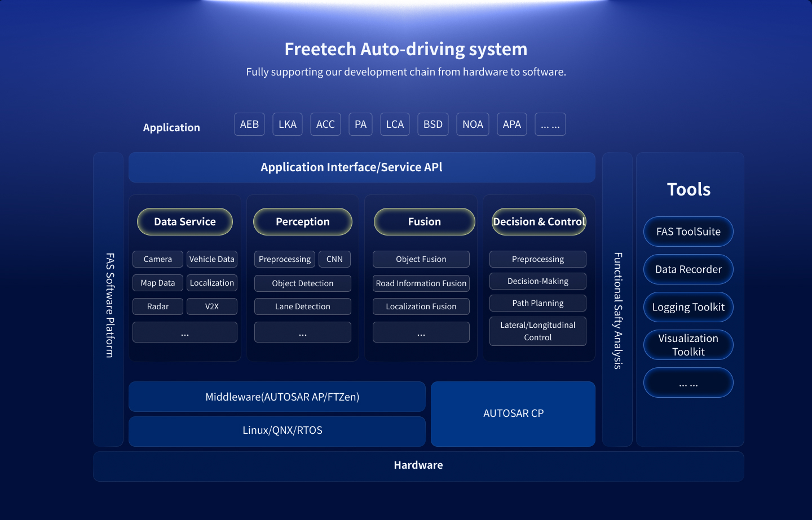Click the FAS Software Platform vertical bar

click(x=108, y=299)
